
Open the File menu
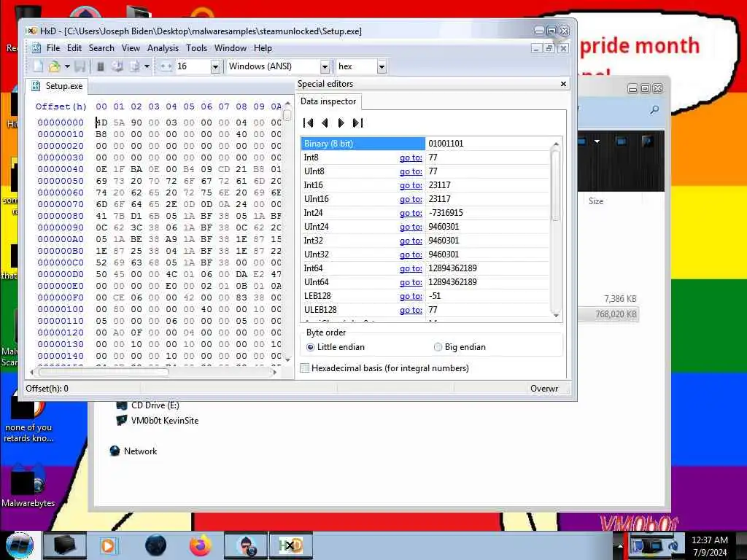coord(53,48)
